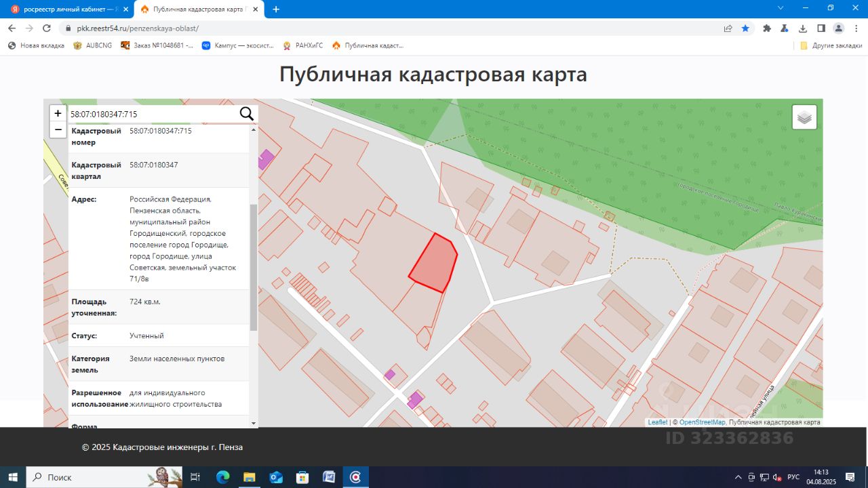Share this page from address bar
Image resolution: width=868 pixels, height=488 pixels.
point(728,28)
